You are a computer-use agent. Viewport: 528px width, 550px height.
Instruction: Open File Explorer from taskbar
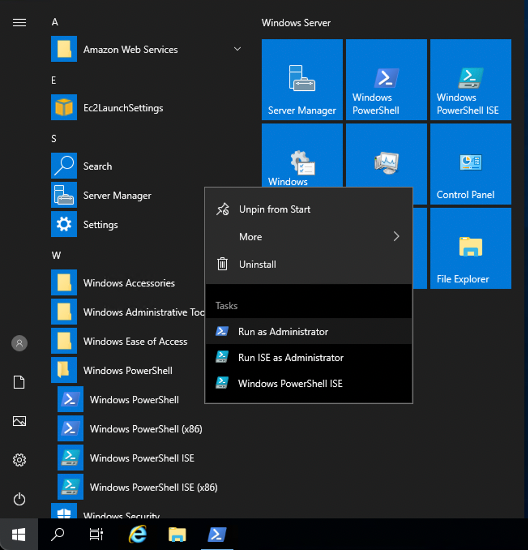pos(177,534)
